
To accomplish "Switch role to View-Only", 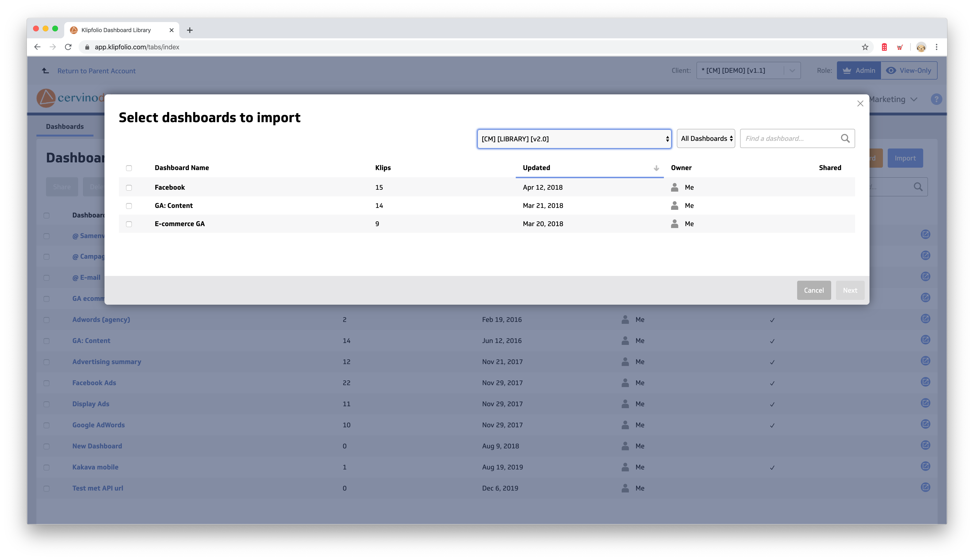I will (909, 70).
